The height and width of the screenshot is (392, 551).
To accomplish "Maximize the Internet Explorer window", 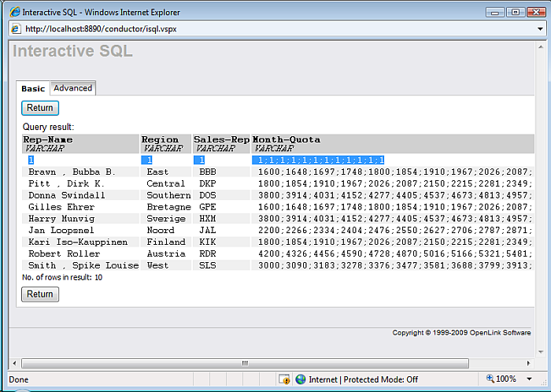I will click(516, 12).
